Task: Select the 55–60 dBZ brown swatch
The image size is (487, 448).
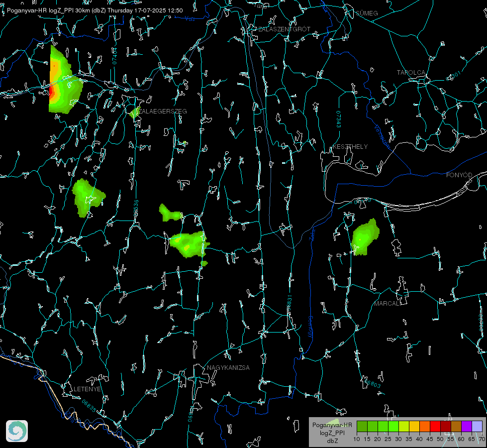Action: (x=456, y=426)
